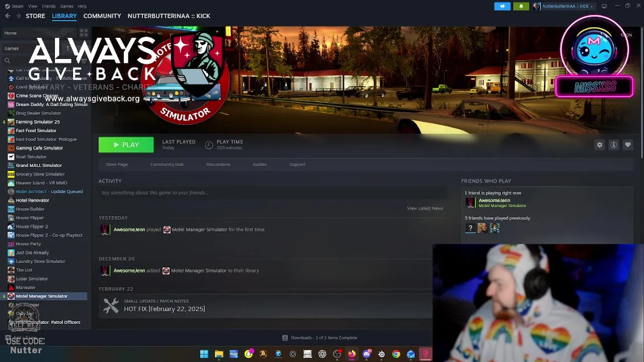
Task: Click AwesomeJenn's avatar in the December 20 entry
Action: (x=105, y=270)
